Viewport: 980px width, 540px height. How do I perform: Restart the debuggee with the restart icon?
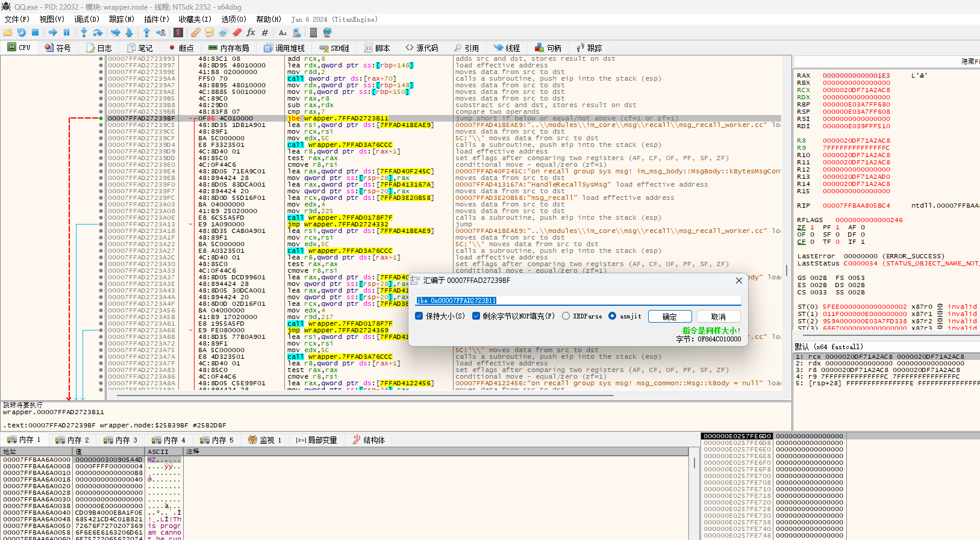pyautogui.click(x=22, y=33)
